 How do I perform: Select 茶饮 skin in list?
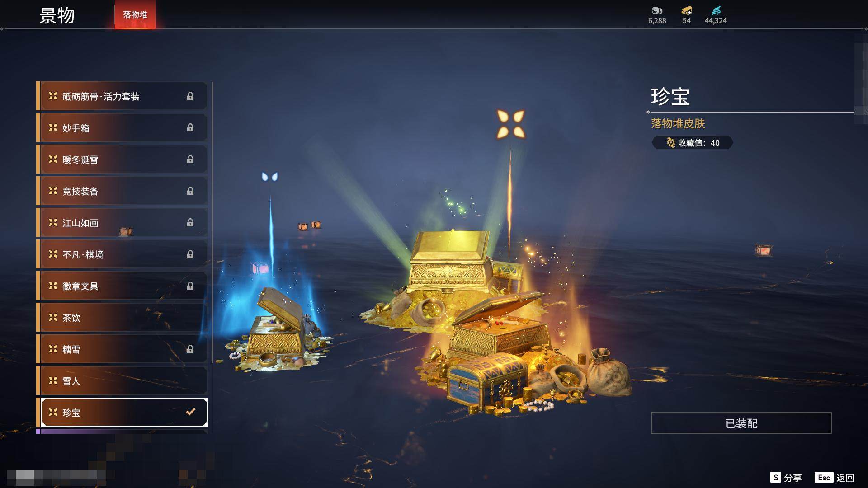[122, 317]
